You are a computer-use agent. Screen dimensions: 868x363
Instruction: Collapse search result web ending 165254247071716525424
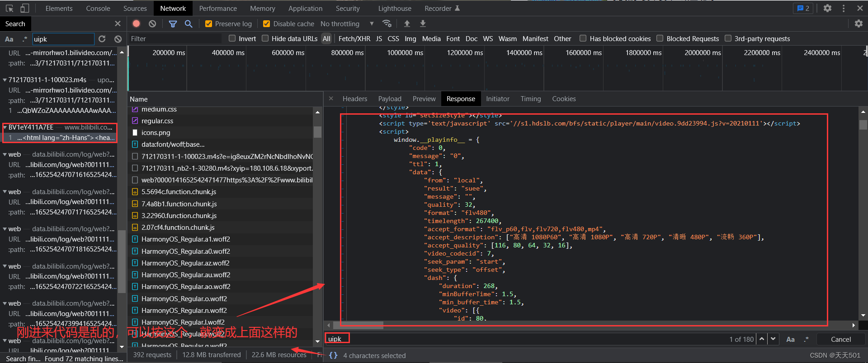[x=5, y=192]
